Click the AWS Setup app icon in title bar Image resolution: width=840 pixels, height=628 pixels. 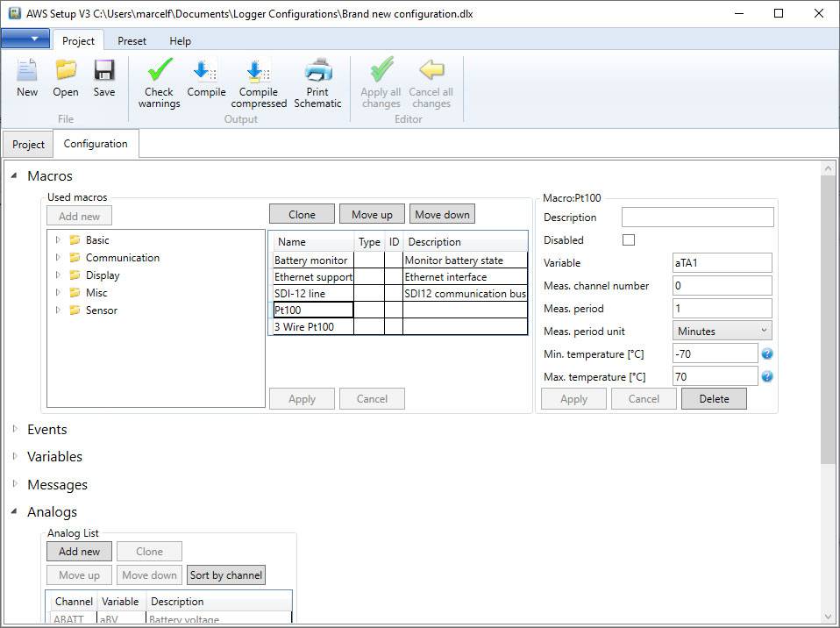click(x=14, y=13)
